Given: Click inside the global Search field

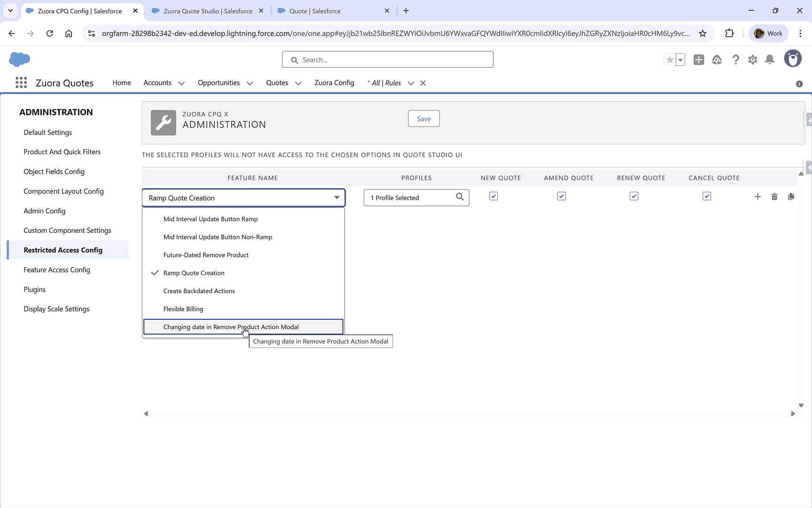Looking at the screenshot, I should pyautogui.click(x=387, y=59).
